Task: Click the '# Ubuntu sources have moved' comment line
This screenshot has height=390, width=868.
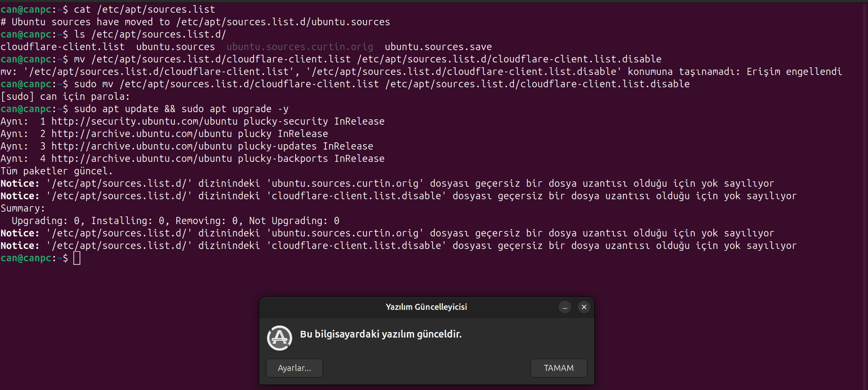Action: pos(195,22)
